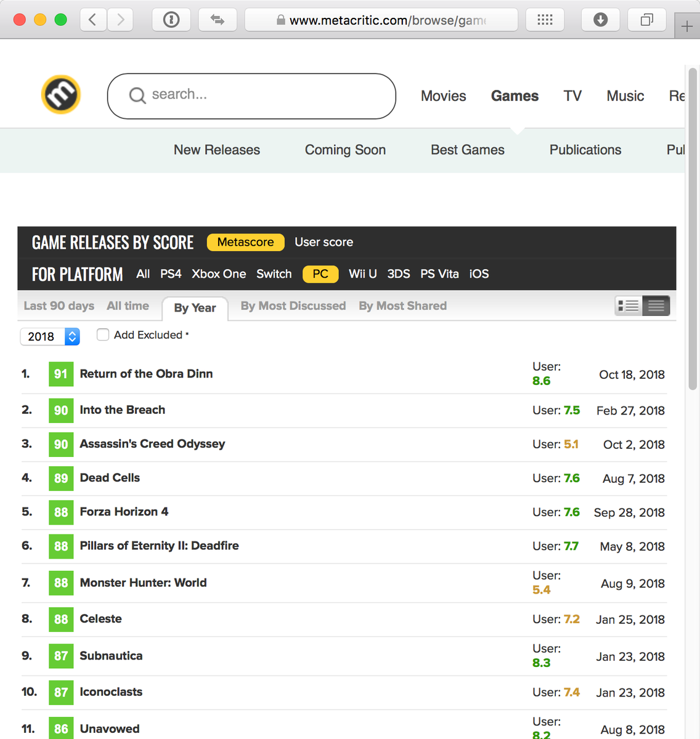Viewport: 700px width, 739px height.
Task: Select the PC platform filter
Action: (x=320, y=274)
